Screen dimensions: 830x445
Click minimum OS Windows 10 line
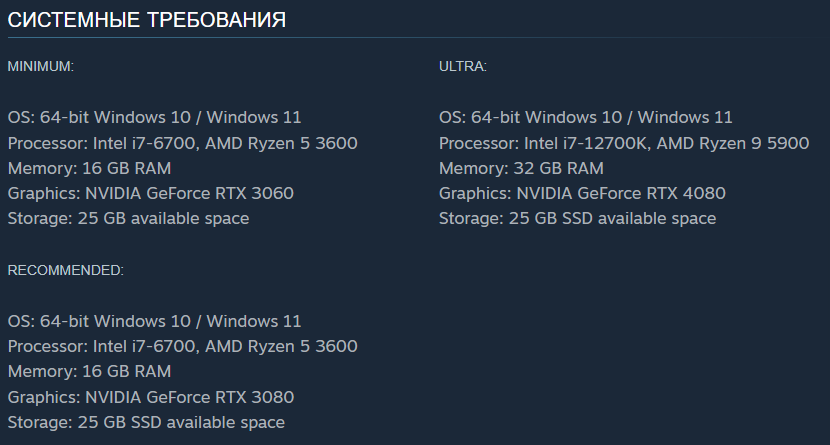click(x=155, y=117)
